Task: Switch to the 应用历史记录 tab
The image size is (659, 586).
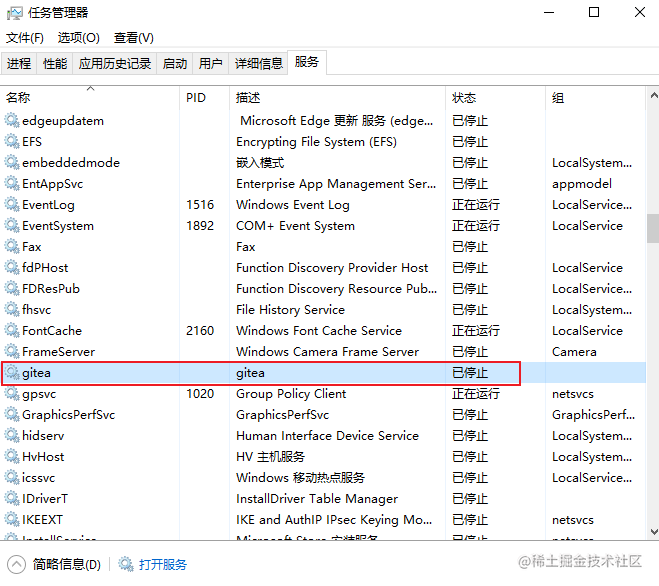Action: [115, 63]
